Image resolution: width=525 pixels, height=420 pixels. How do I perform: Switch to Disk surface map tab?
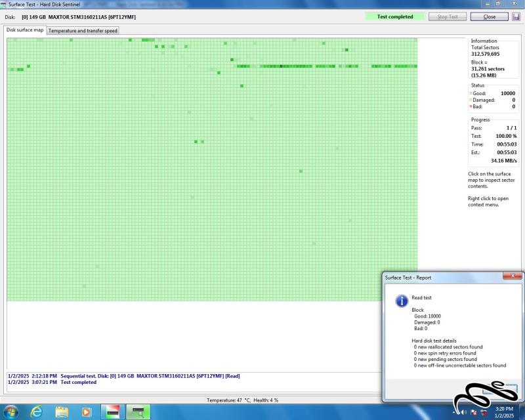[25, 30]
